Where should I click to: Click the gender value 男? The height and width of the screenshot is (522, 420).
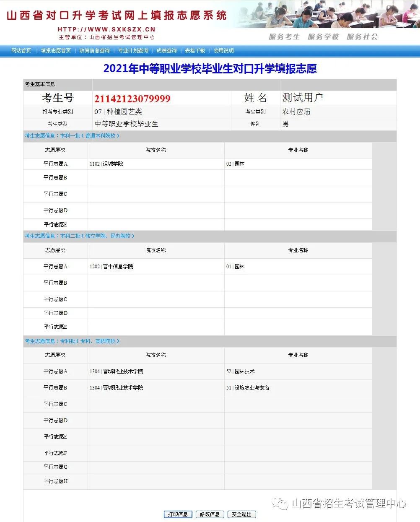(285, 124)
